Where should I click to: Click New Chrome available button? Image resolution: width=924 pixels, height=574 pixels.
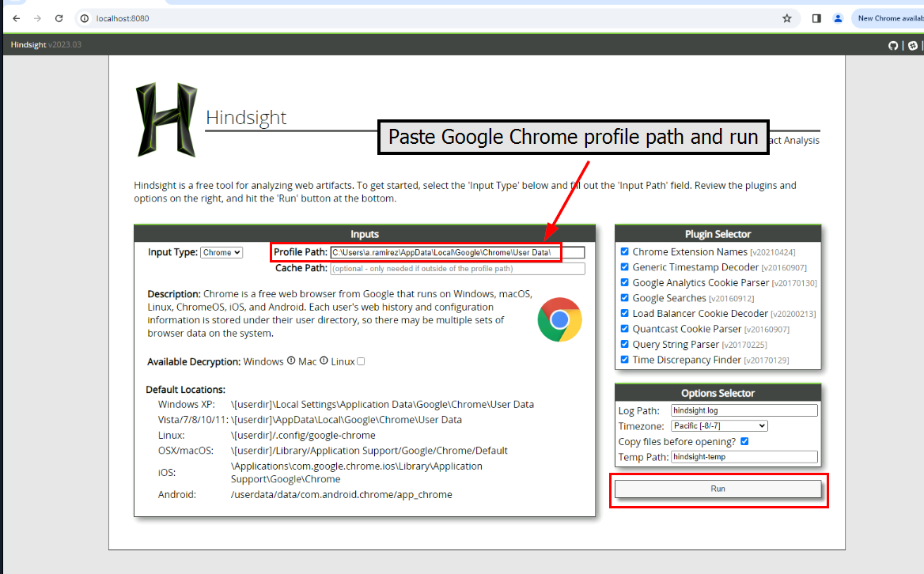click(x=888, y=18)
